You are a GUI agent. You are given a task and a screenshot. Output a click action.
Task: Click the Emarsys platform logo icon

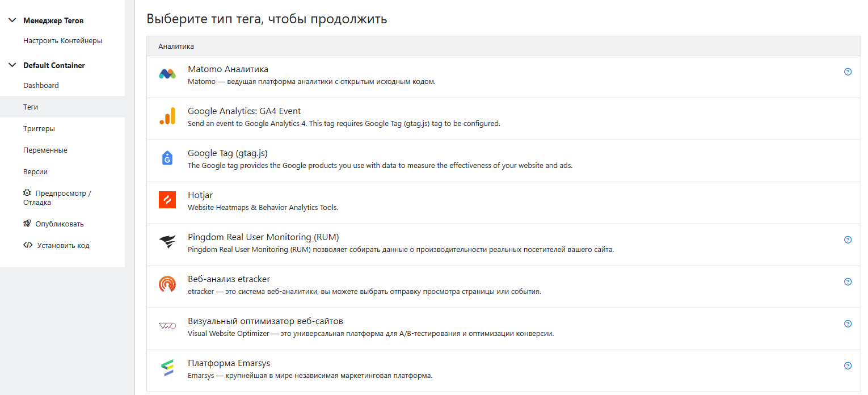click(x=167, y=368)
